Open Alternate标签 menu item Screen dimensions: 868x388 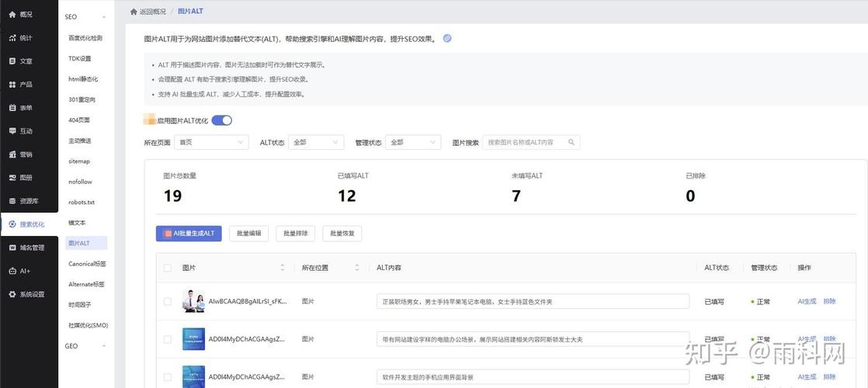86,284
